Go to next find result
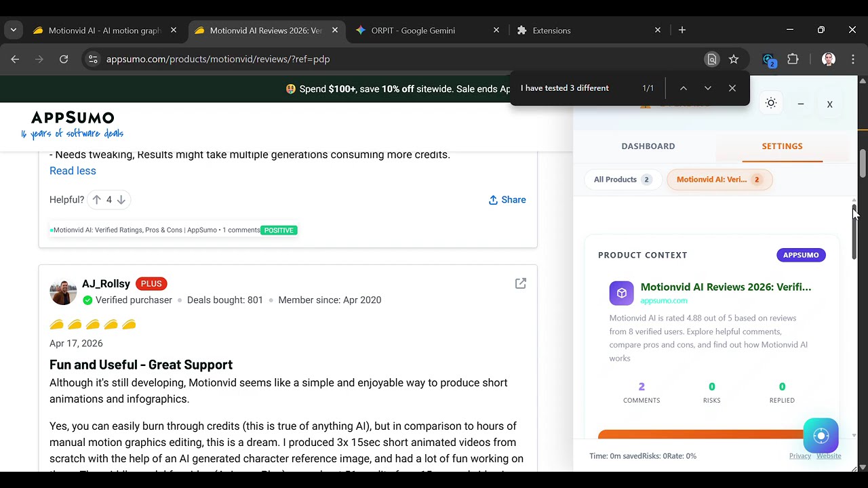 tap(707, 88)
